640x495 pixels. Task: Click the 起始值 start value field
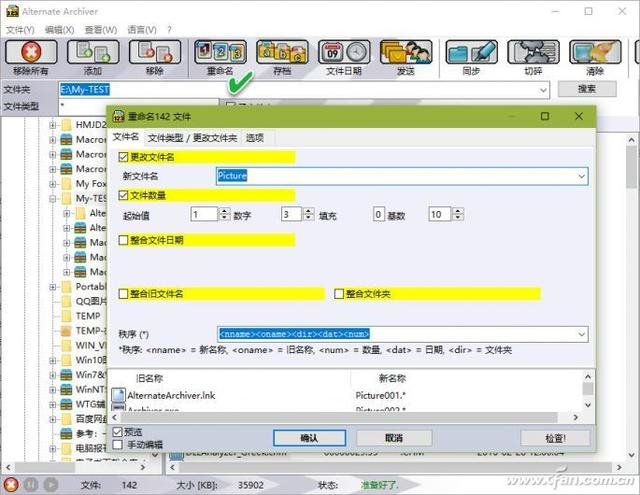[x=204, y=214]
